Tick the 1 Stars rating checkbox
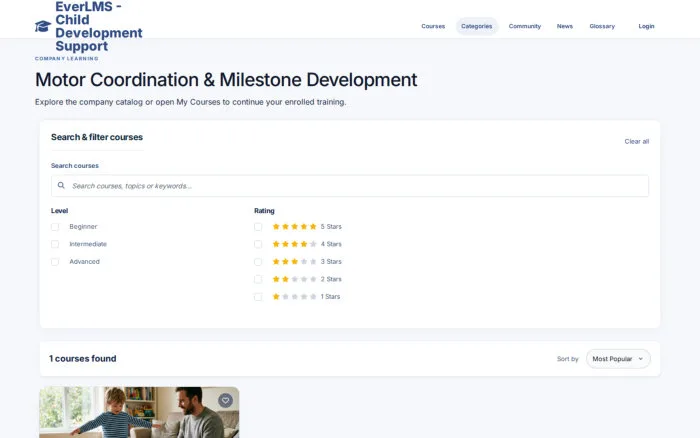The image size is (700, 438). [x=258, y=296]
